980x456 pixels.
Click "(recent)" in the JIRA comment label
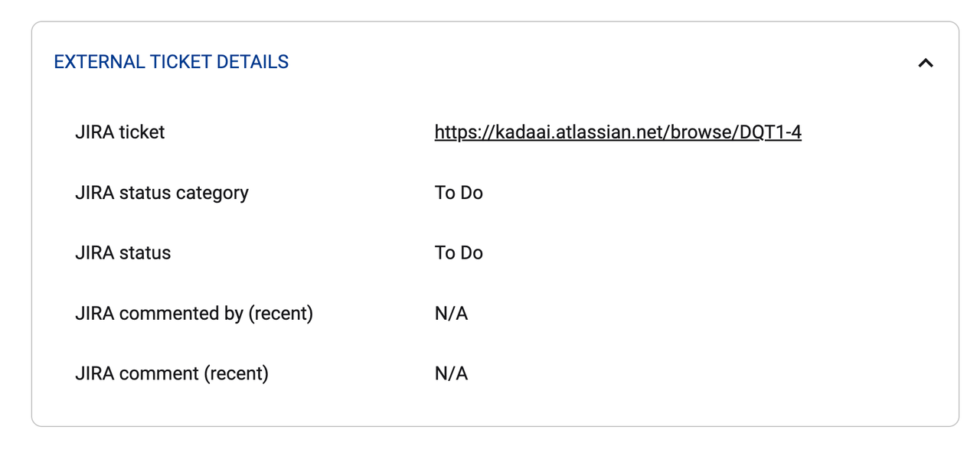click(x=236, y=374)
